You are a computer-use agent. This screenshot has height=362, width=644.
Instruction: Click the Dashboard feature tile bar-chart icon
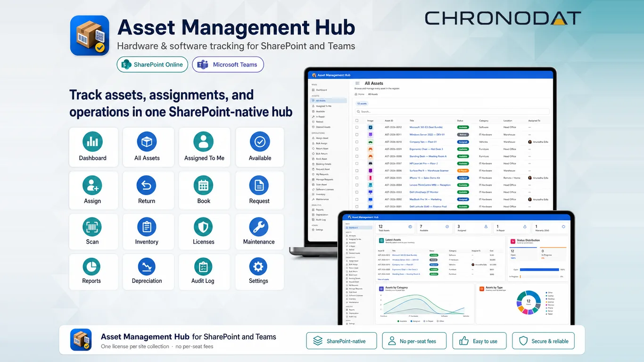pos(92,142)
